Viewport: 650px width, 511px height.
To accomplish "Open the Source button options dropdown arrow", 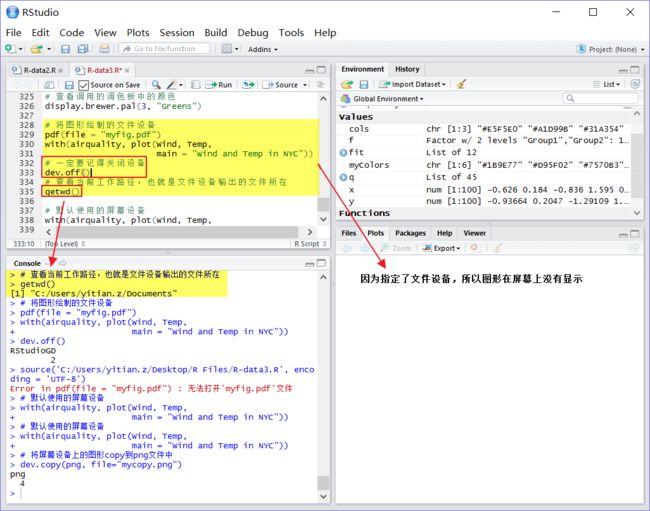I will tap(305, 85).
